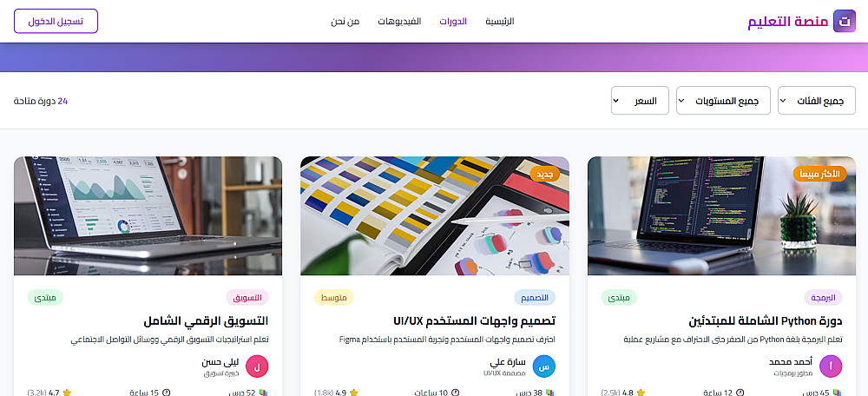Click Layla Hassan's pink instructor avatar

point(257,366)
